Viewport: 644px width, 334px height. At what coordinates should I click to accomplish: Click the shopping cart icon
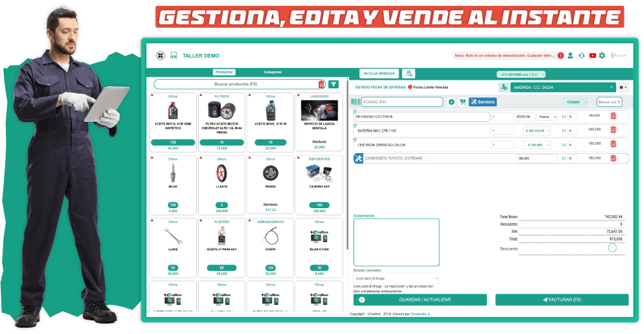pyautogui.click(x=462, y=102)
